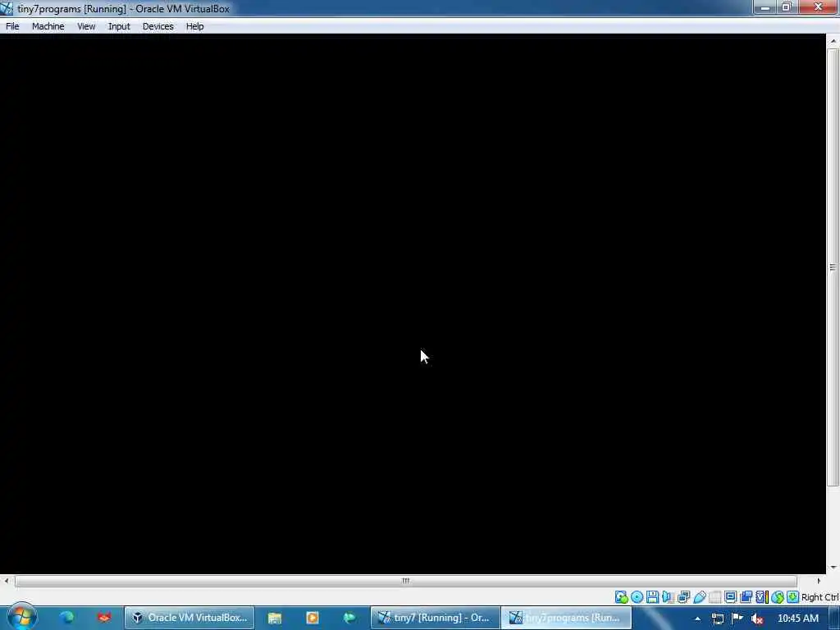Click the video capture indicator icon
This screenshot has width=840, height=630.
point(746,597)
